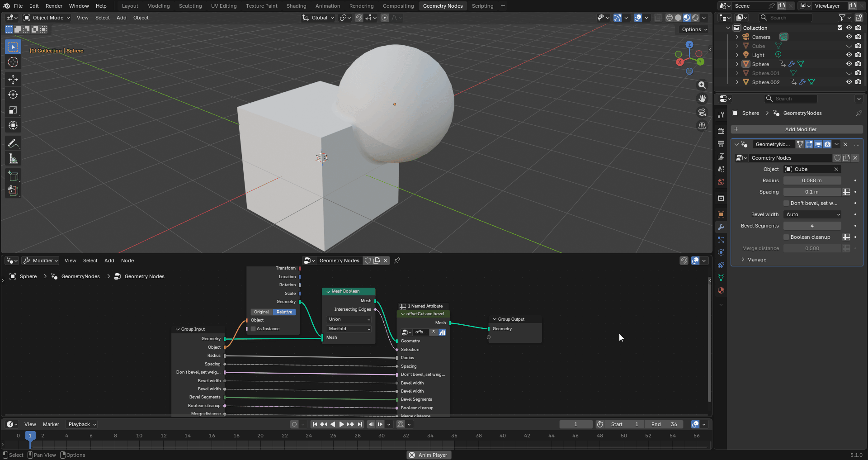The width and height of the screenshot is (868, 460).
Task: Hide the Camera in viewport
Action: pyautogui.click(x=849, y=37)
